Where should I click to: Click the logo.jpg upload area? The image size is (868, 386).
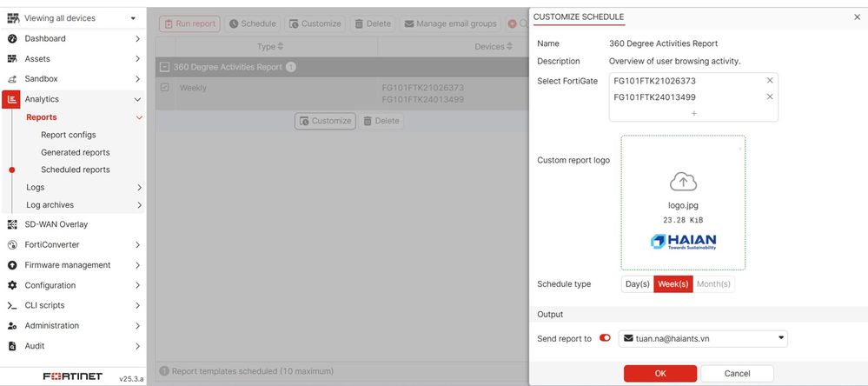(x=683, y=203)
